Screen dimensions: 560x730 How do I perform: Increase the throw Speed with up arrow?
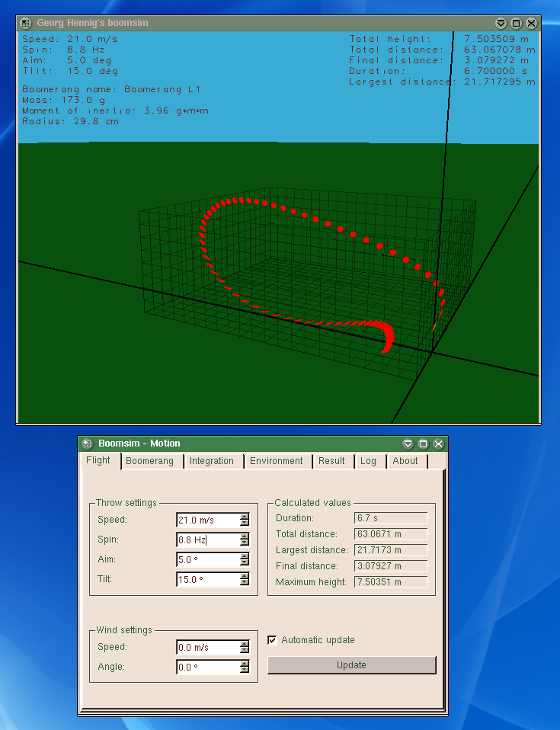245,517
